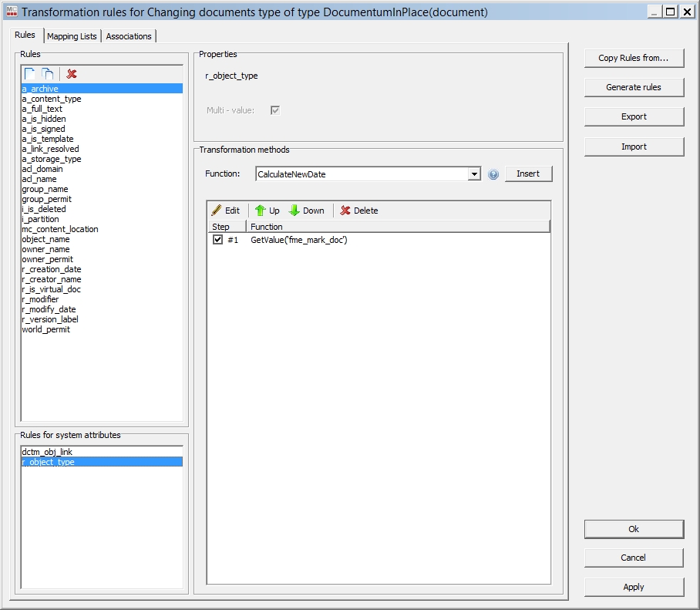Image resolution: width=700 pixels, height=610 pixels.
Task: Edit the selected transformation step
Action: [225, 211]
